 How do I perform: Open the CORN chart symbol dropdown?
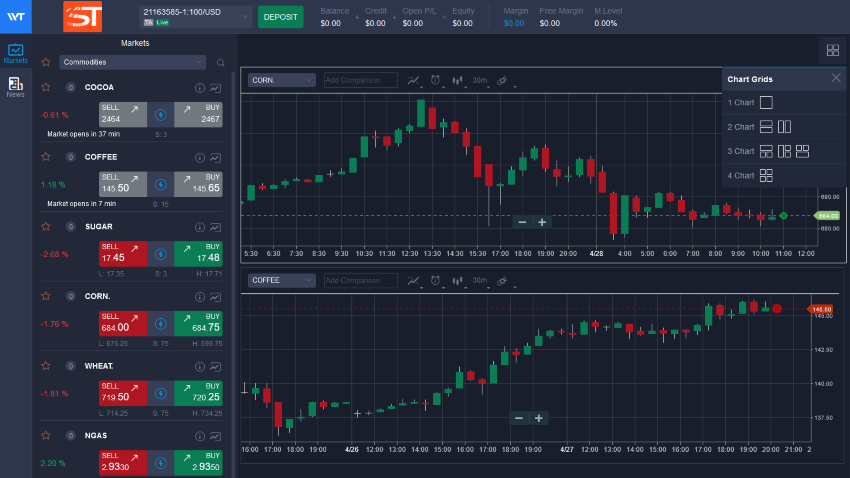point(281,80)
